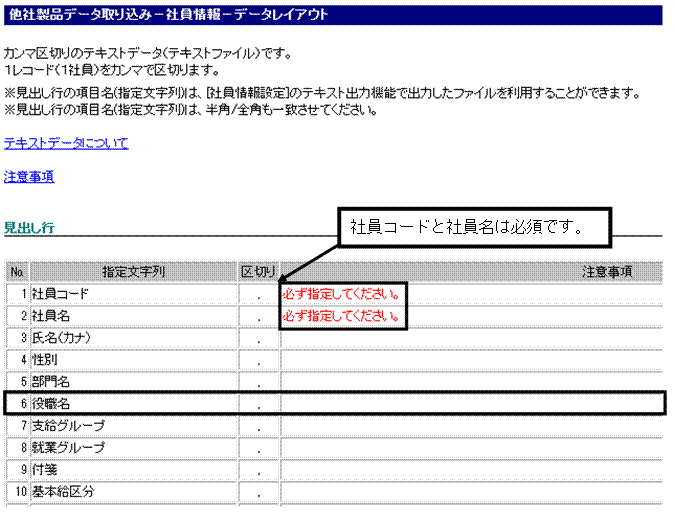Click the 見出し行 section heading
Viewport: 675px width, 521px height.
29,227
